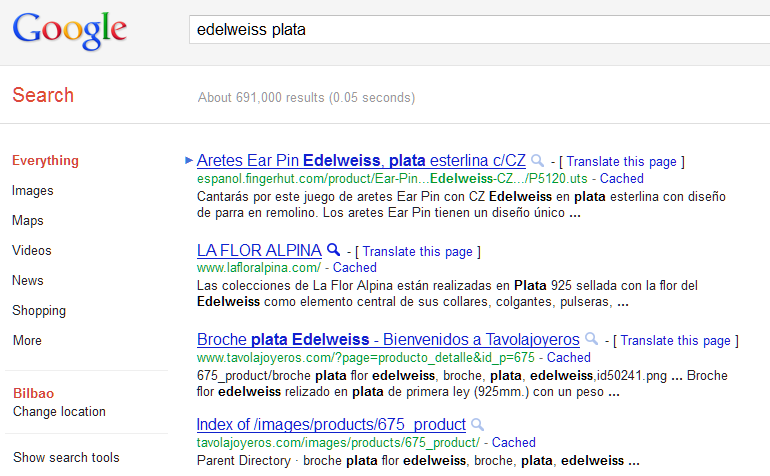Open preview magnifier for Broche plata Edelweiss
This screenshot has height=476, width=770.
(x=592, y=339)
